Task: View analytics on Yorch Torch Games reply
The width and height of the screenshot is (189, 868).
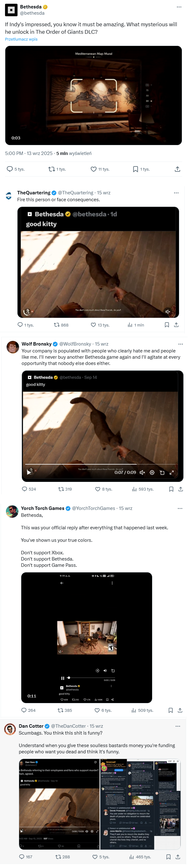Action: [134, 710]
